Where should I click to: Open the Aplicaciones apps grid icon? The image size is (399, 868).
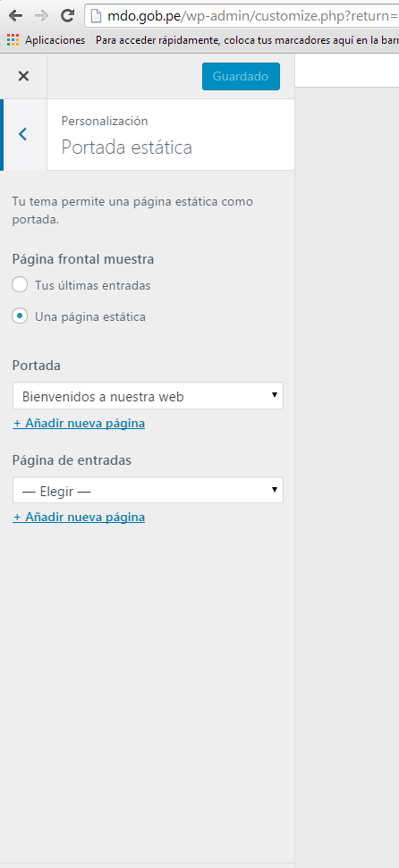[x=13, y=40]
